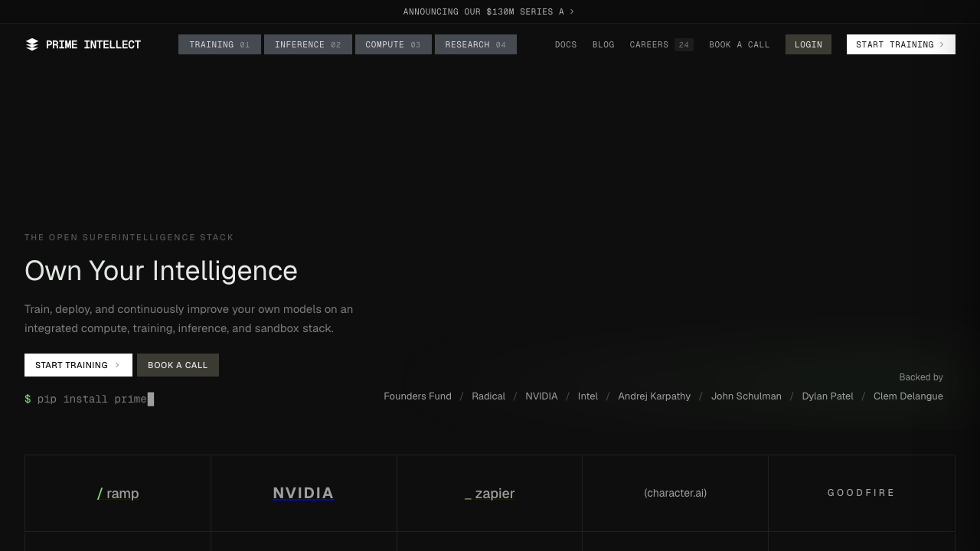The image size is (980, 551).
Task: Click the character.ai logo cell
Action: pyautogui.click(x=675, y=493)
